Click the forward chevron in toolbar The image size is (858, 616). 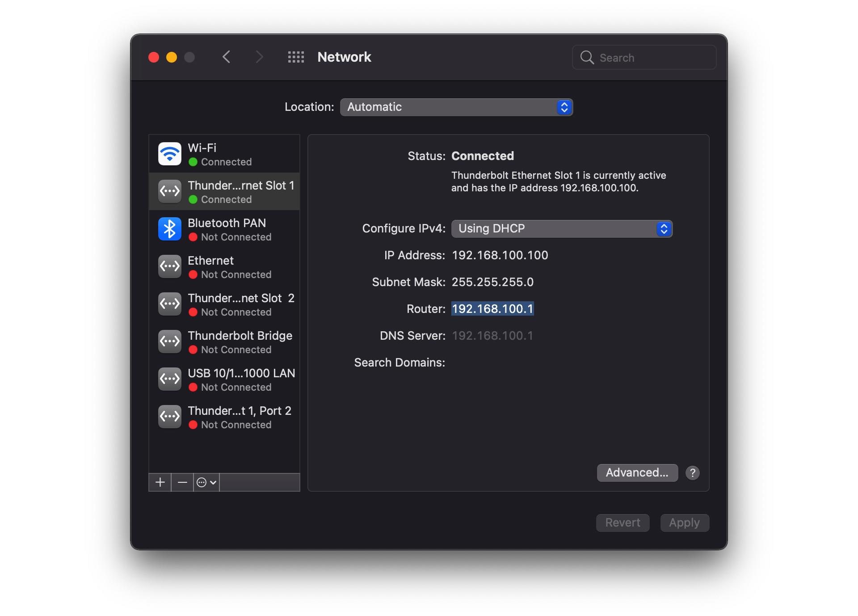point(259,57)
